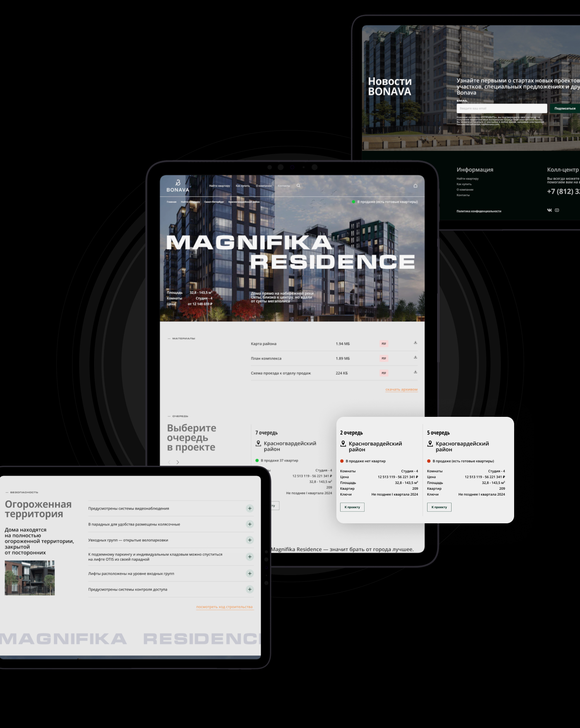Click the BONAVA logo
The width and height of the screenshot is (580, 728).
(x=178, y=186)
